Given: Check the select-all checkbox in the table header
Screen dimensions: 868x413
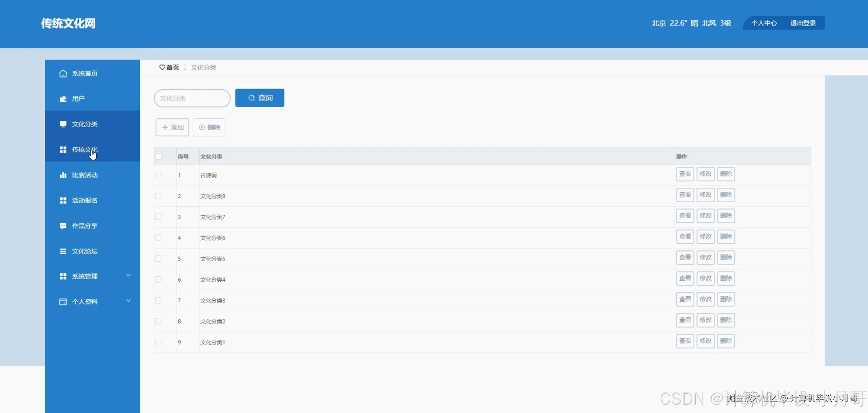Looking at the screenshot, I should coord(158,156).
